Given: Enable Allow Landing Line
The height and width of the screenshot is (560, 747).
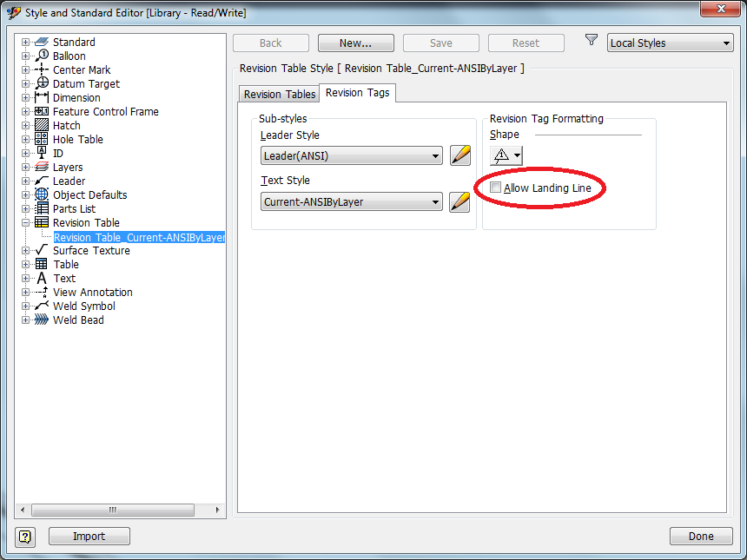Looking at the screenshot, I should [495, 187].
